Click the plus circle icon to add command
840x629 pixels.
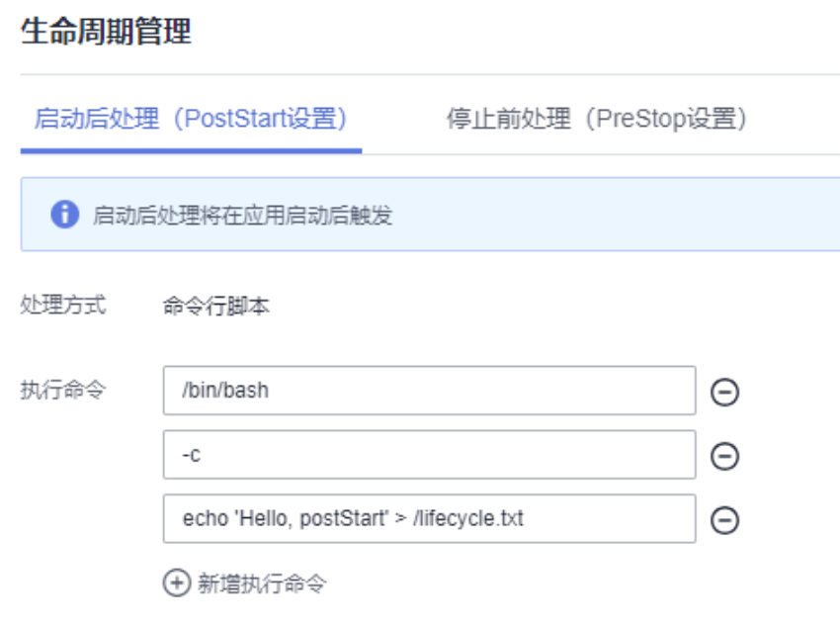coord(177,583)
